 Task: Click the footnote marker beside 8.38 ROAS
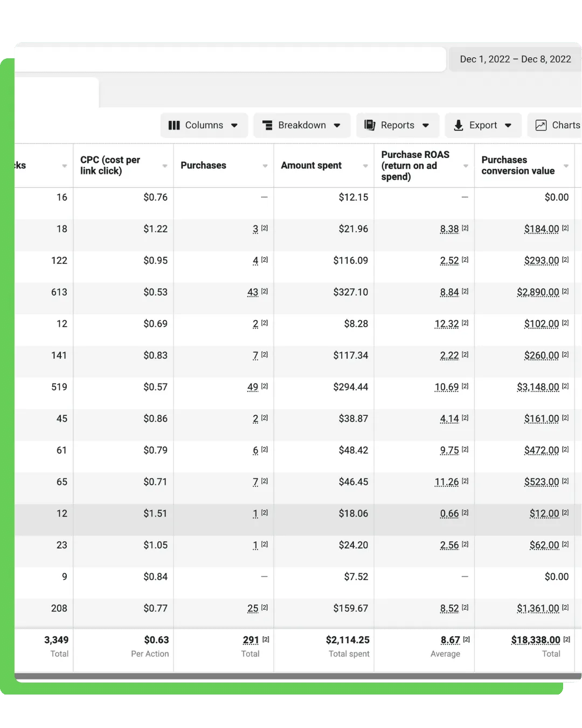click(465, 228)
